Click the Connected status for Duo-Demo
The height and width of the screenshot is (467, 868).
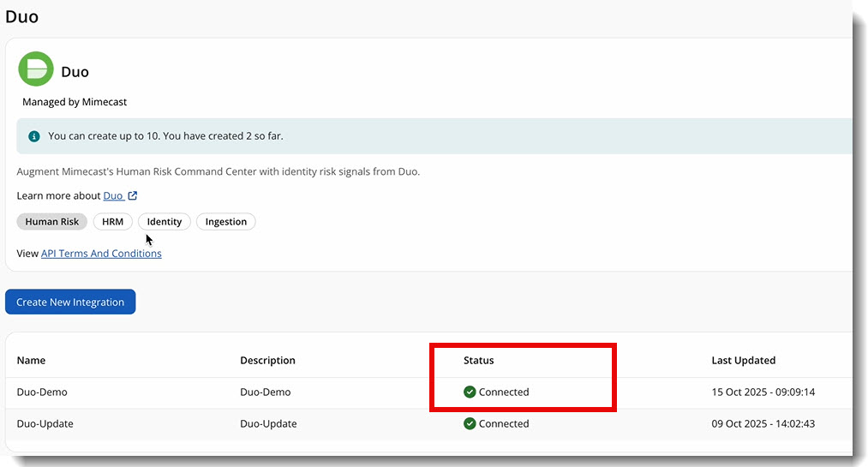[x=504, y=392]
